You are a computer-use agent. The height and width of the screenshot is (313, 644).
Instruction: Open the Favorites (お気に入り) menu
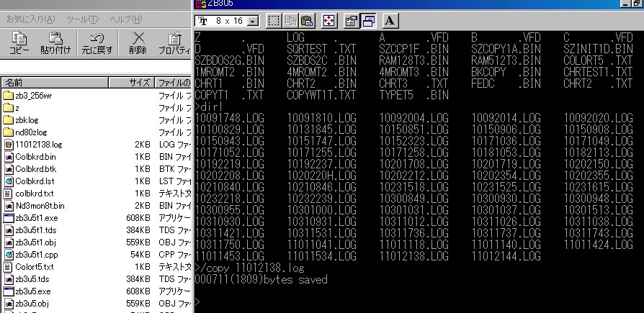31,19
